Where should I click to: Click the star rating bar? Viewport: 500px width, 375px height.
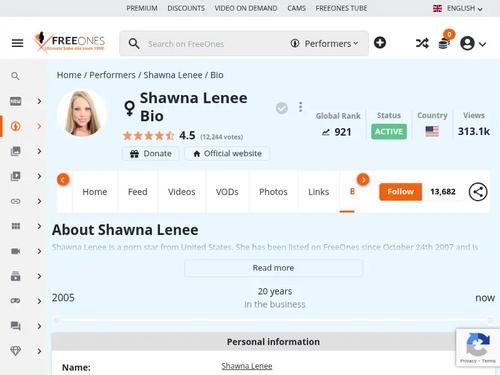pyautogui.click(x=149, y=136)
